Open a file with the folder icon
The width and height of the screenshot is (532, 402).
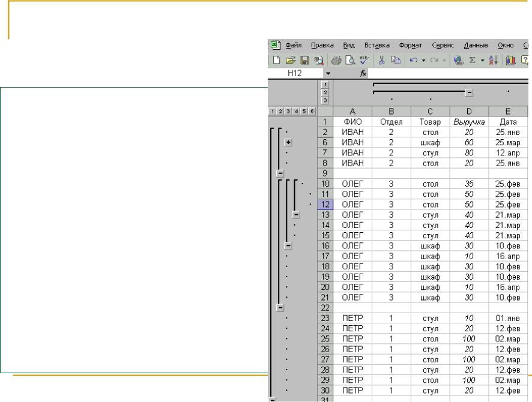click(291, 61)
